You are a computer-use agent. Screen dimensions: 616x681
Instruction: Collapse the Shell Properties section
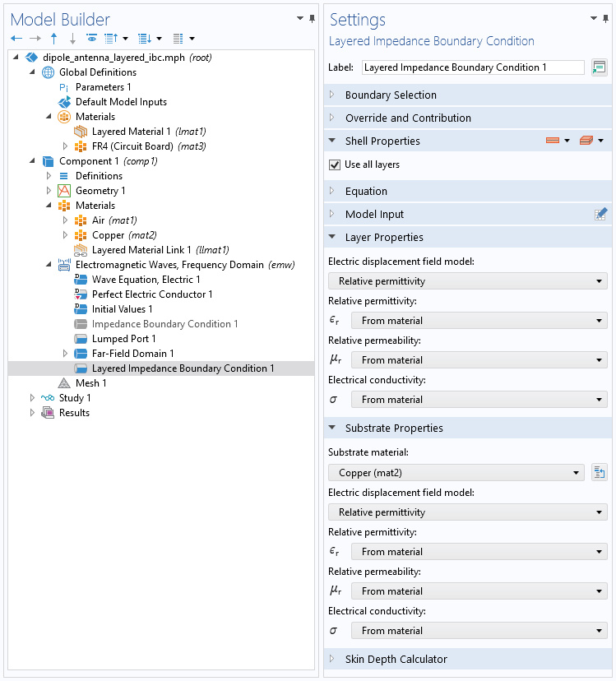pyautogui.click(x=332, y=141)
